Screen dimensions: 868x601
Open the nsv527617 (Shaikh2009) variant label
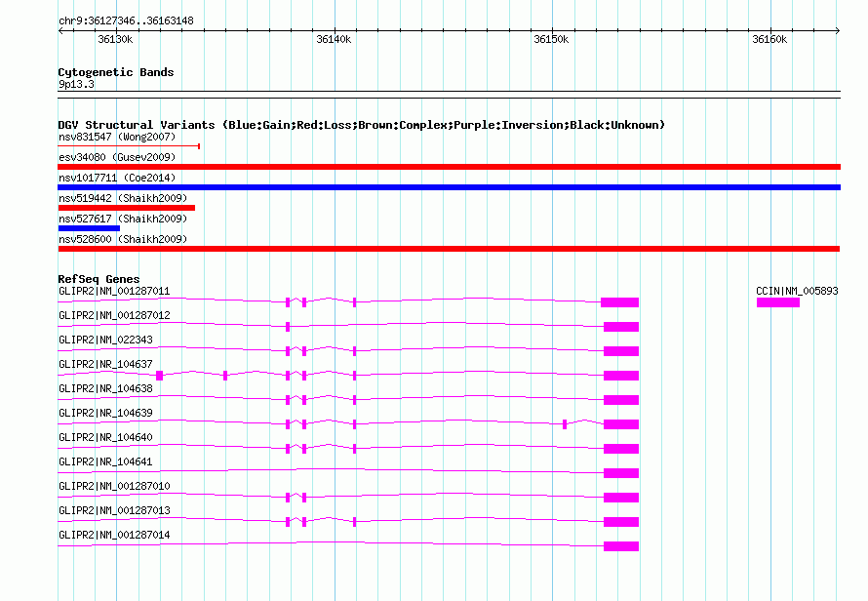tap(123, 219)
